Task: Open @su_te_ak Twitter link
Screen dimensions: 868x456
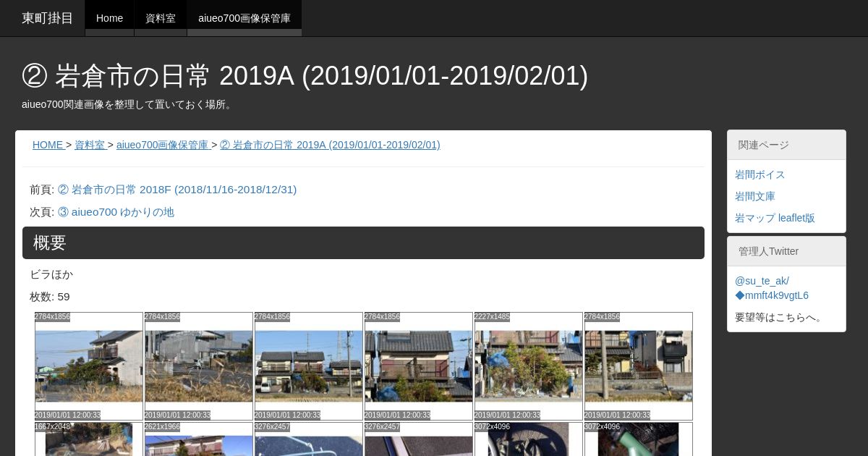Action: click(771, 288)
